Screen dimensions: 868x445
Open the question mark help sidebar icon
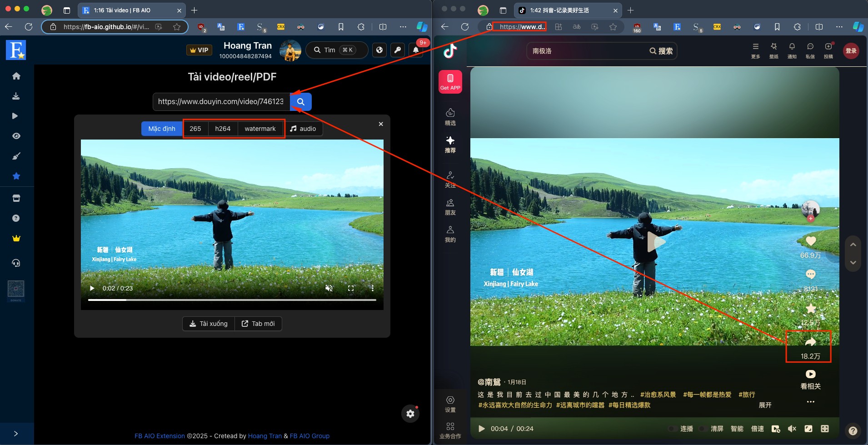[x=16, y=218]
